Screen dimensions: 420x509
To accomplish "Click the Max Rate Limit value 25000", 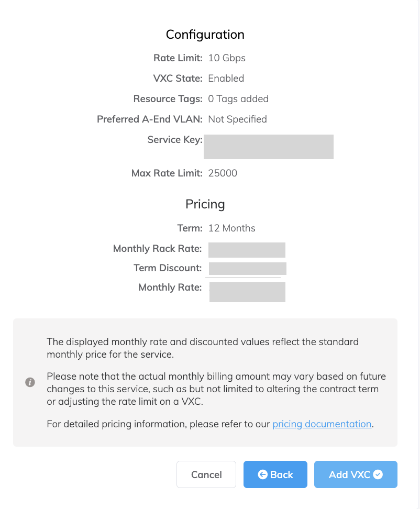I will 223,173.
